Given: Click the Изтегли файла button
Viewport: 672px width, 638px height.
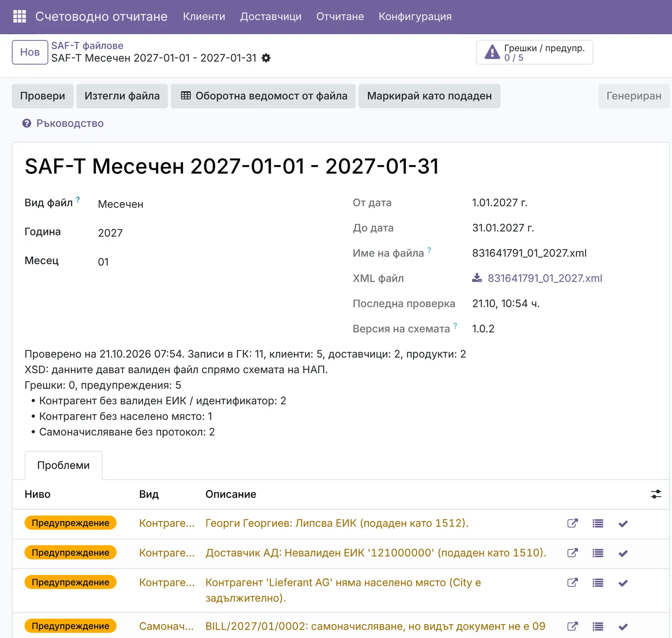Looking at the screenshot, I should click(122, 96).
